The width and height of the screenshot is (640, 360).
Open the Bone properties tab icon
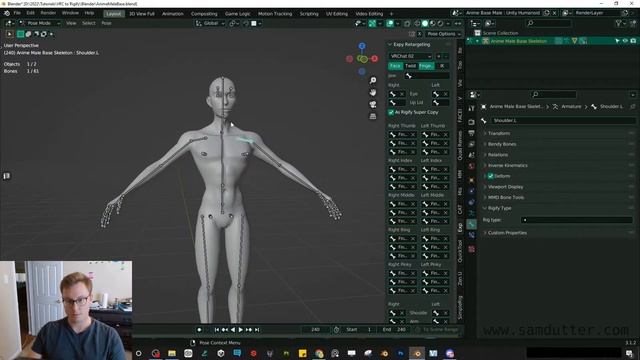click(471, 224)
